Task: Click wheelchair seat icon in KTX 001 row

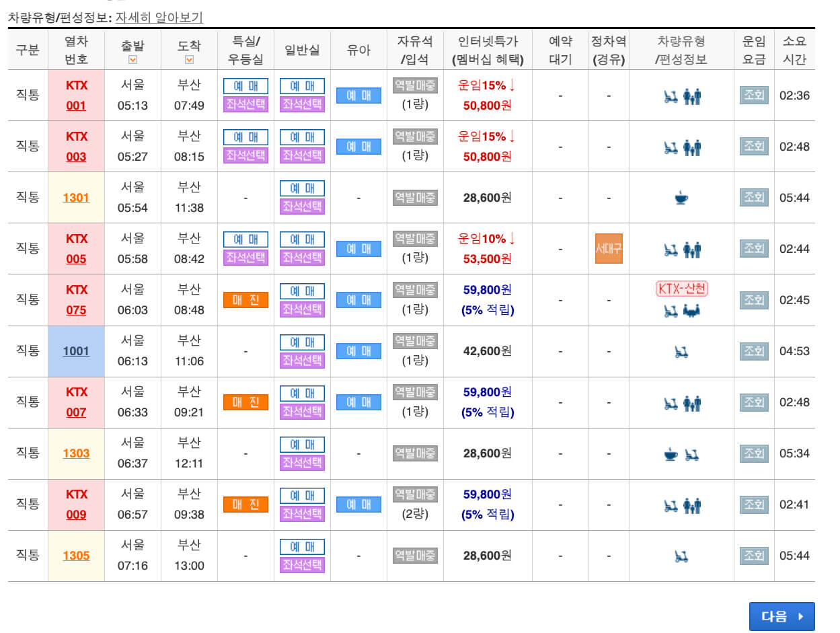Action: [671, 96]
